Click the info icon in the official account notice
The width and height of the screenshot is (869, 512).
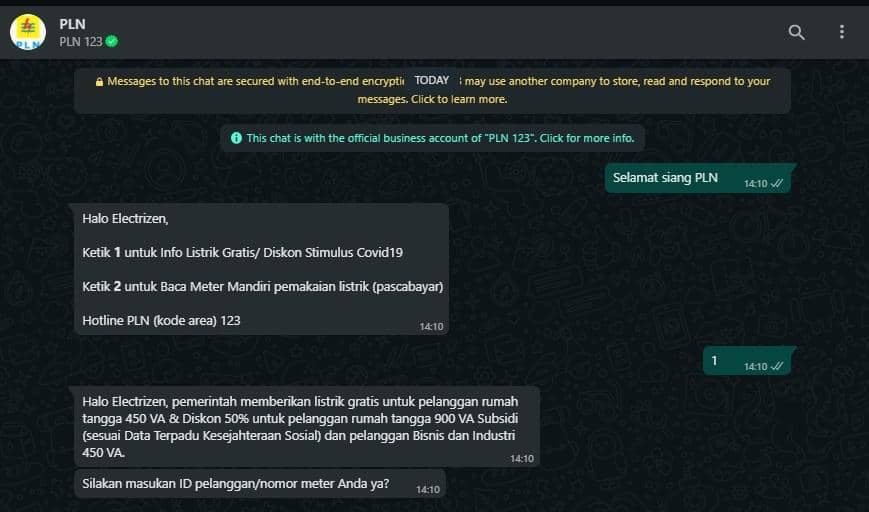(236, 138)
